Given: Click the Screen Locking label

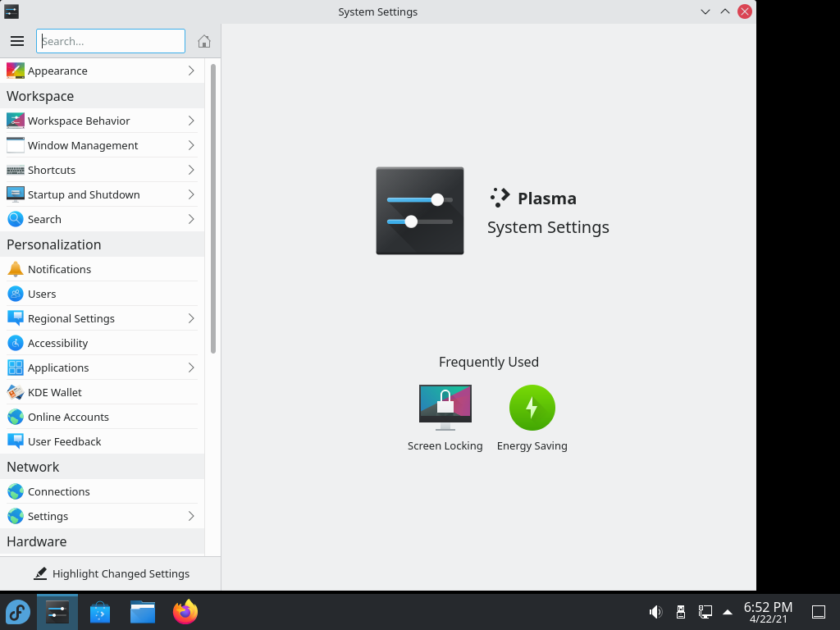Looking at the screenshot, I should click(445, 445).
